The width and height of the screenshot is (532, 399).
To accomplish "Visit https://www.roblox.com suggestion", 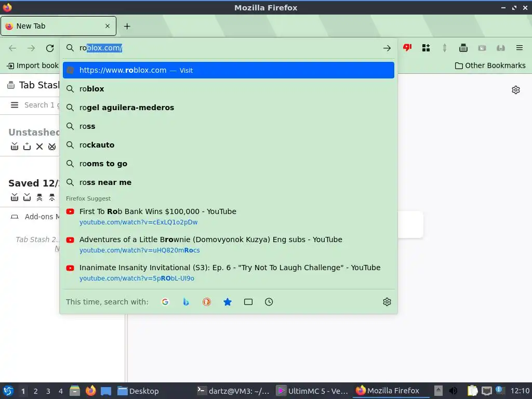I will [229, 70].
